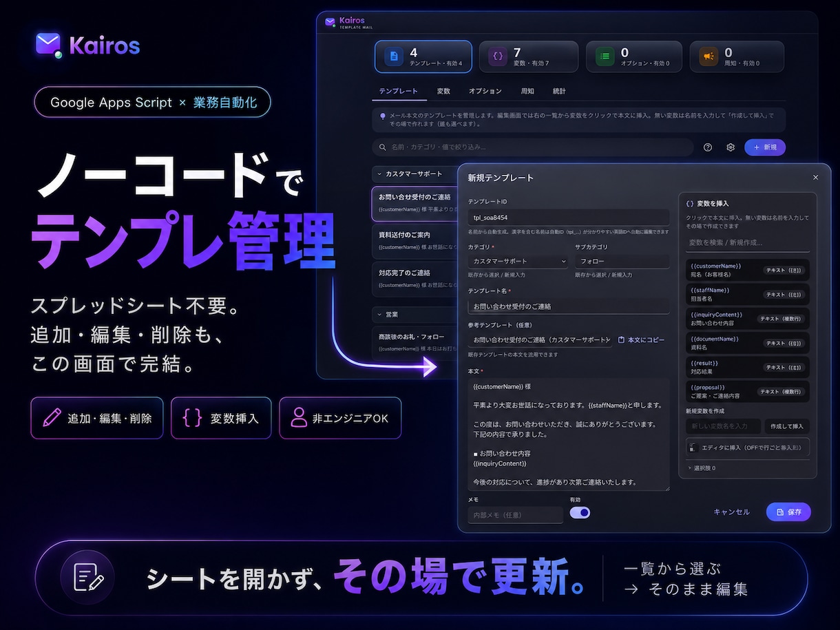Insert the {{proposal}} variable

[x=748, y=392]
